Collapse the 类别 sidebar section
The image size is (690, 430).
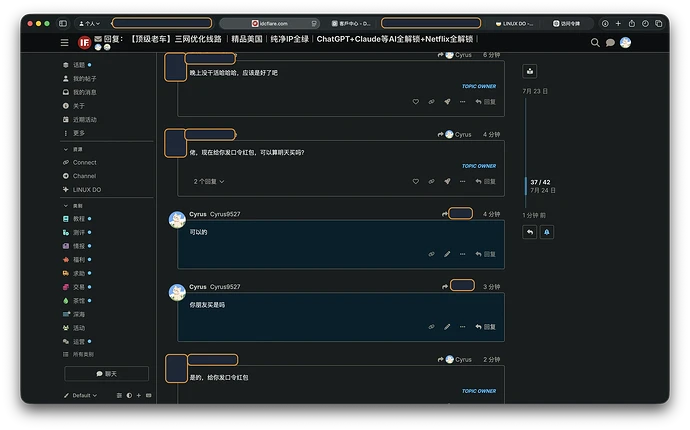tap(73, 206)
